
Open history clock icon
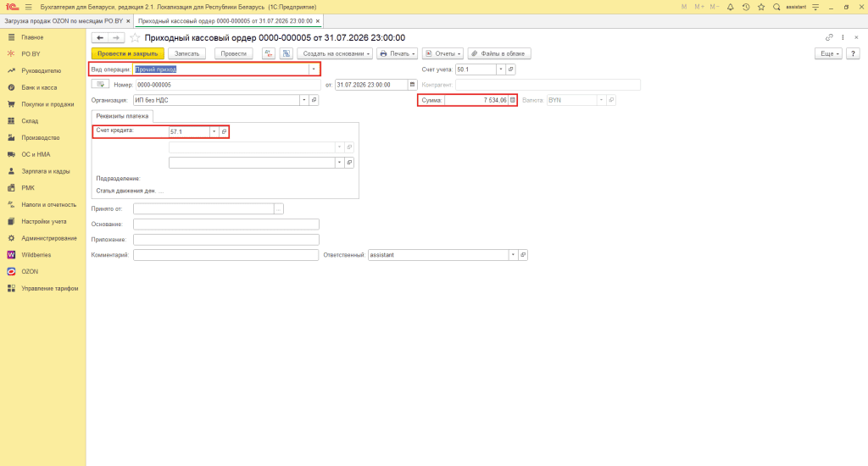[746, 7]
